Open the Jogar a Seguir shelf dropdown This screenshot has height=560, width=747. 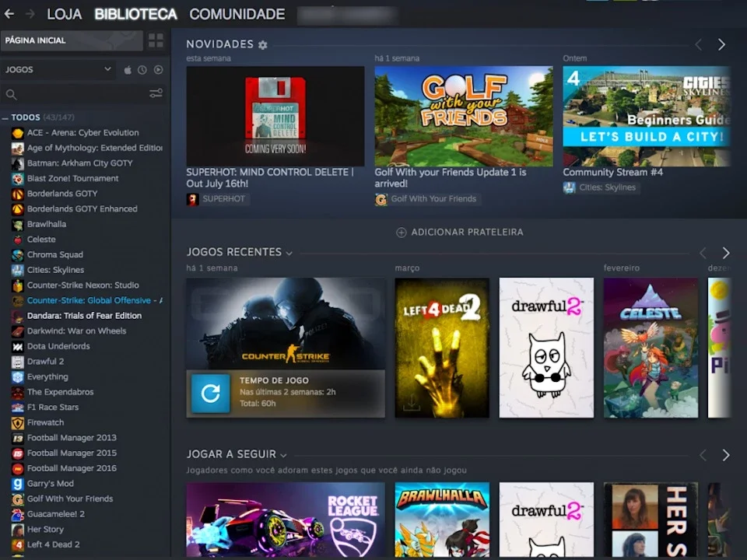[283, 456]
